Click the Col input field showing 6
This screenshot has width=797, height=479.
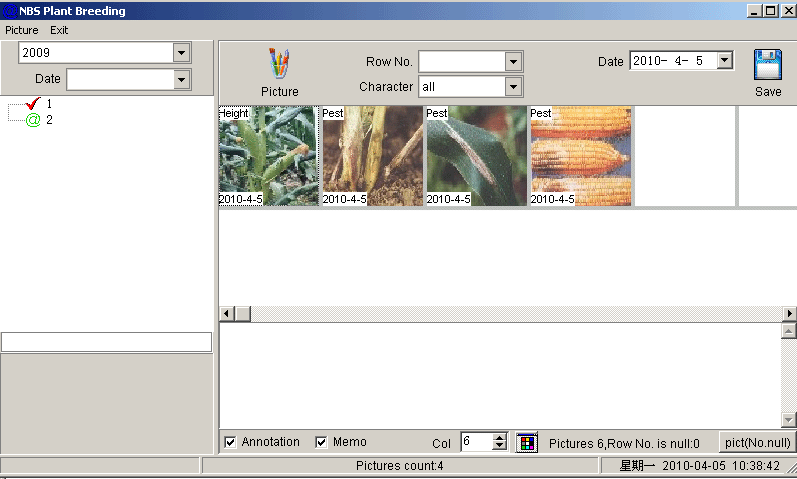tap(477, 441)
